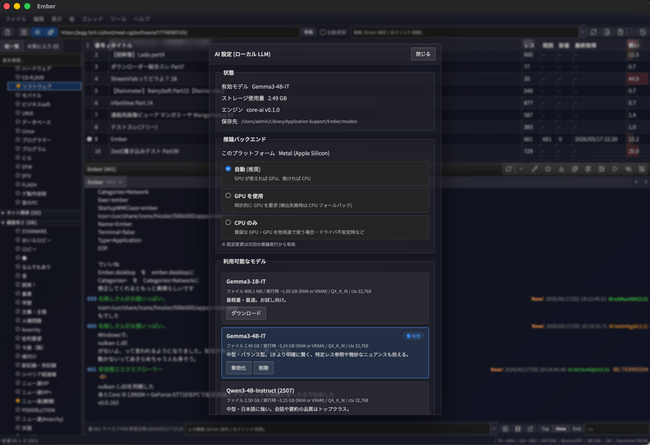650x445 pixels.
Task: Close the AI settings dialog with 閉じる
Action: click(423, 54)
